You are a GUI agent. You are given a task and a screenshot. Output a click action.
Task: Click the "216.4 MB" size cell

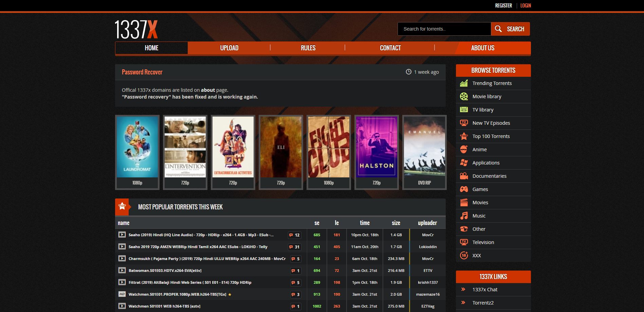(x=396, y=271)
